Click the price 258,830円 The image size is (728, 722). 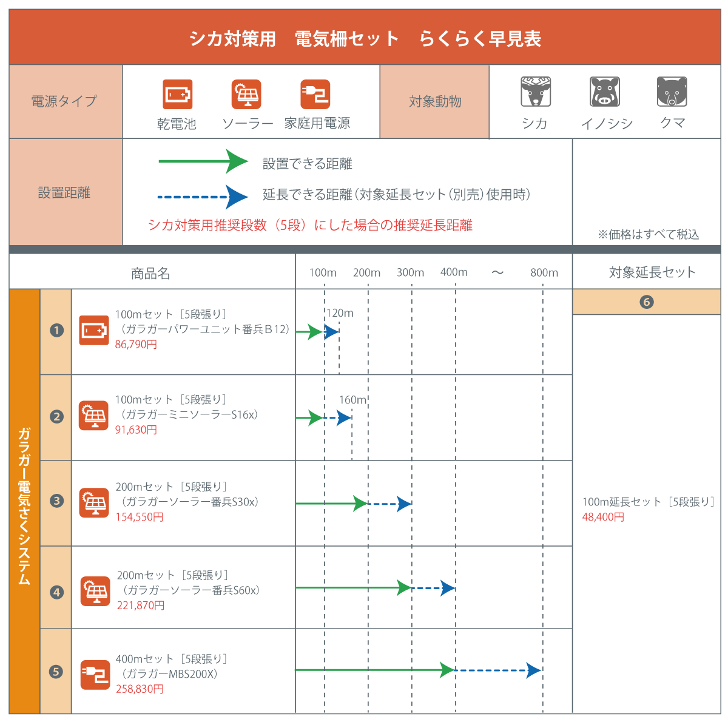(140, 689)
